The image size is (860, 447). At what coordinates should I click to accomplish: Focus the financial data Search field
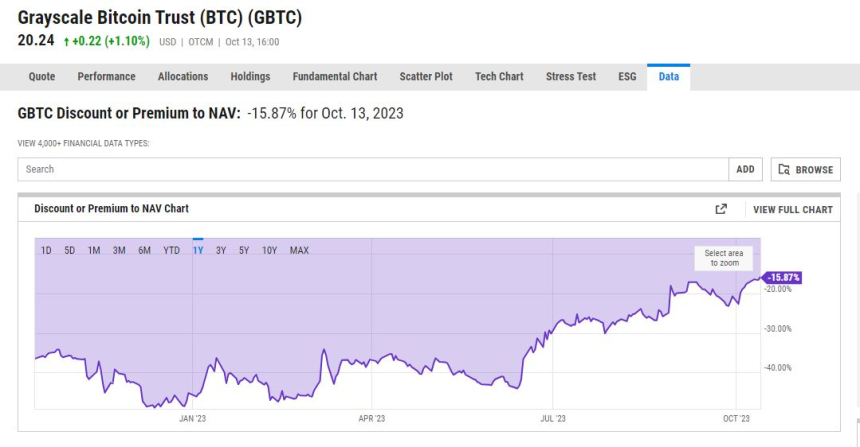(373, 169)
